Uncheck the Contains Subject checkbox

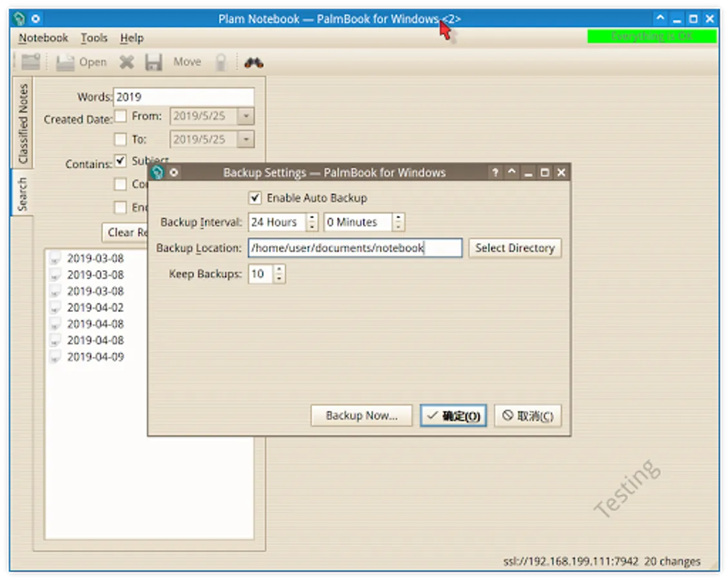(x=120, y=161)
